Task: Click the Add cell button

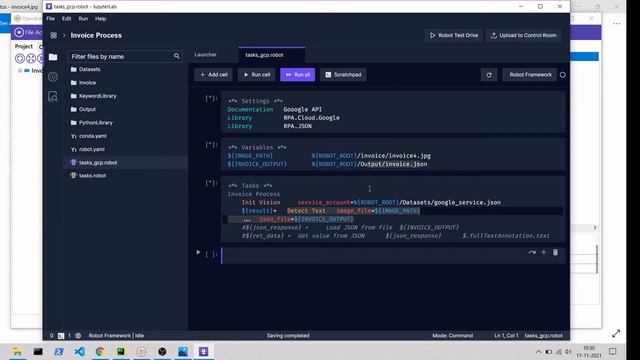Action: click(x=213, y=75)
